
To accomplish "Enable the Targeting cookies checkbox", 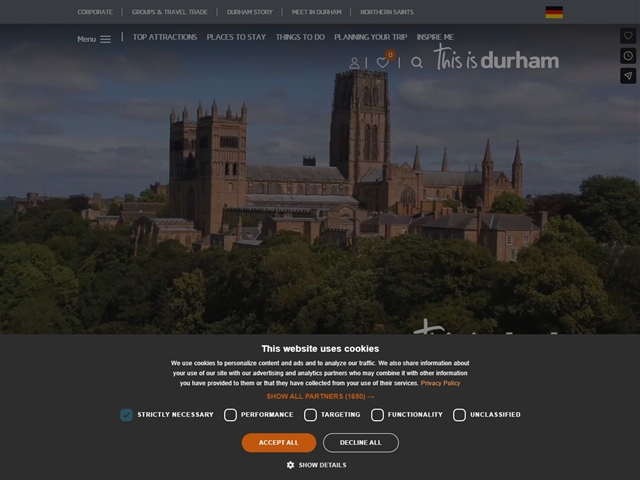I will (x=310, y=415).
